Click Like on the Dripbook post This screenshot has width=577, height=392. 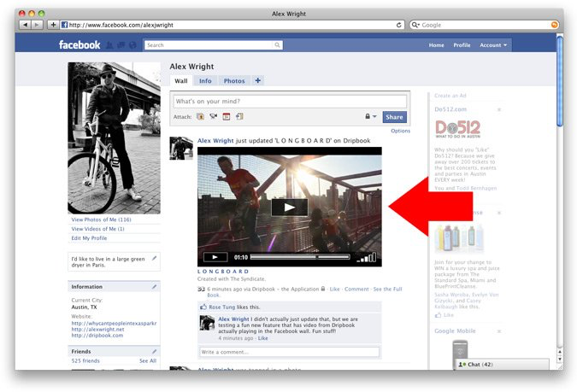click(334, 289)
